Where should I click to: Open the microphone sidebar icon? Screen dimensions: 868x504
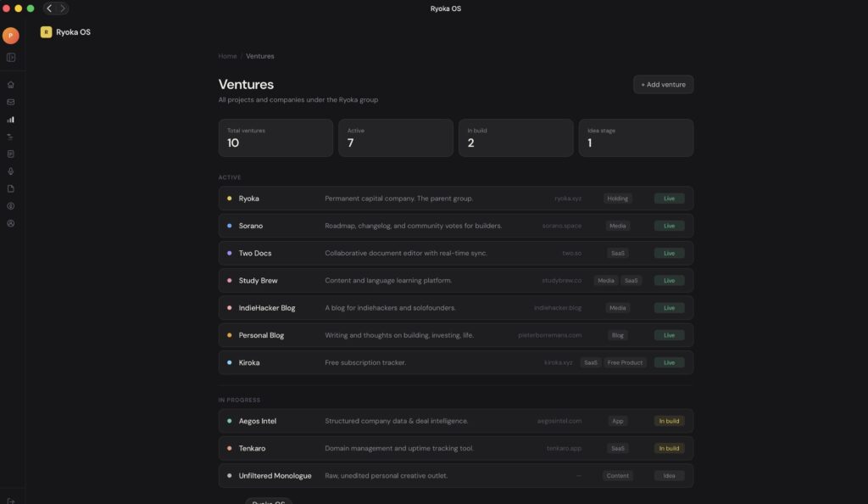pyautogui.click(x=10, y=171)
